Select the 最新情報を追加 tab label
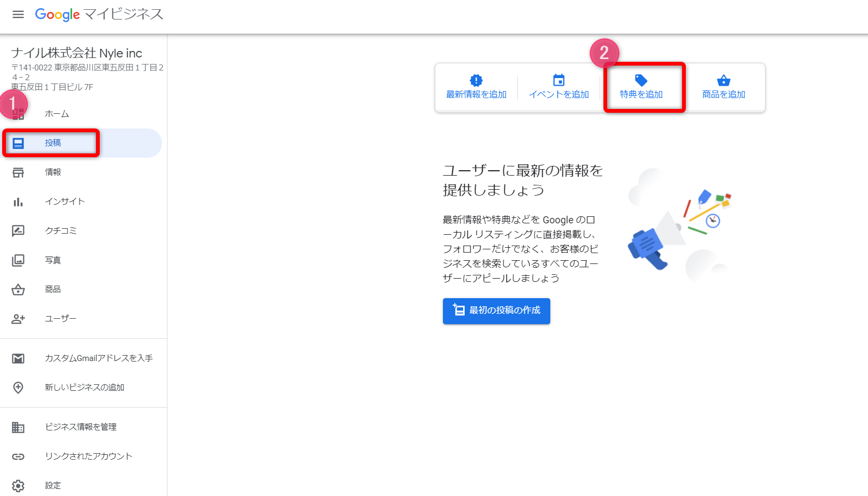The width and height of the screenshot is (868, 496). (476, 94)
